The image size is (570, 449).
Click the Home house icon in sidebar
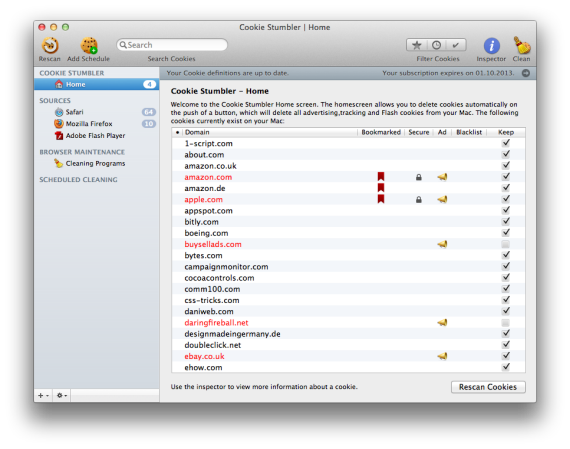pyautogui.click(x=59, y=84)
